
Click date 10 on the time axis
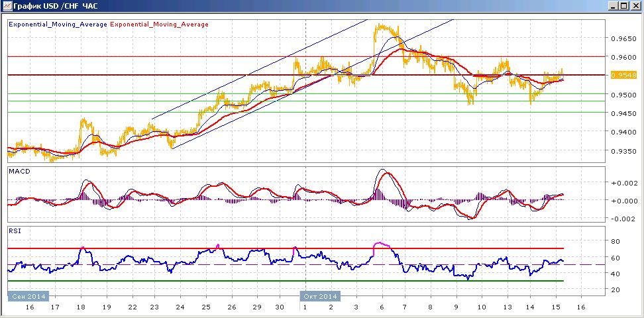(x=482, y=307)
